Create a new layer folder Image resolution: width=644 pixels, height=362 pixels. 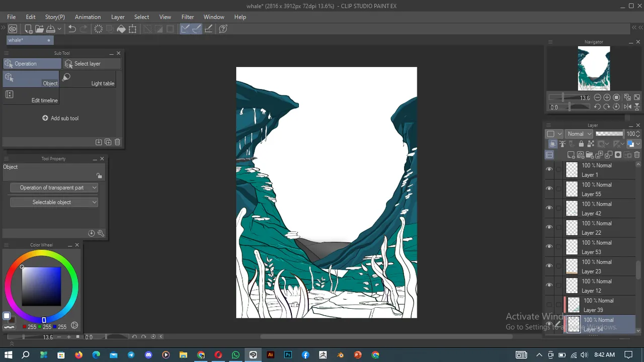[x=590, y=155]
